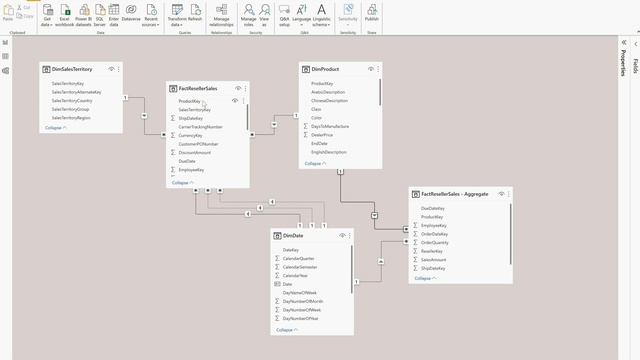
Task: Select SalesAmount field in Aggregate table
Action: pos(433,260)
